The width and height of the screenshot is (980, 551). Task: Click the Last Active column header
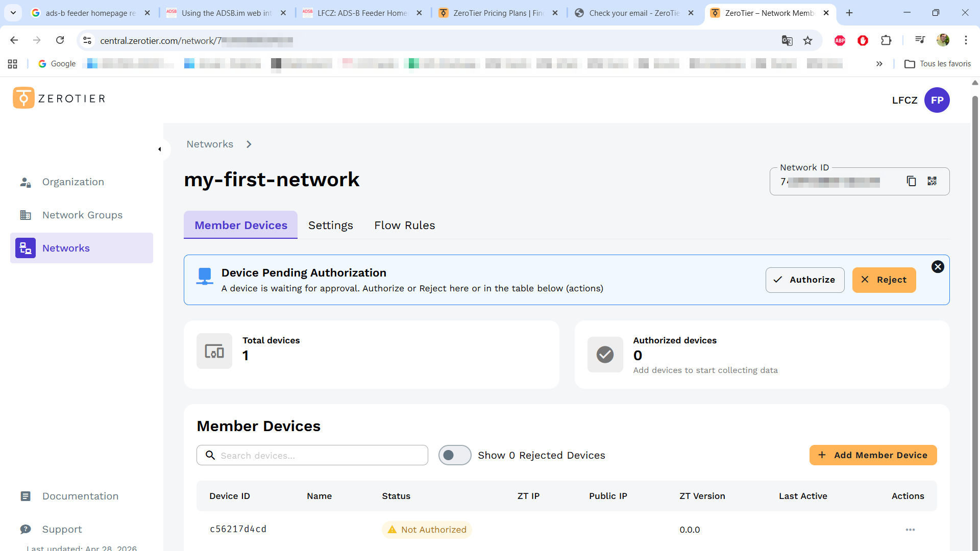click(x=803, y=496)
